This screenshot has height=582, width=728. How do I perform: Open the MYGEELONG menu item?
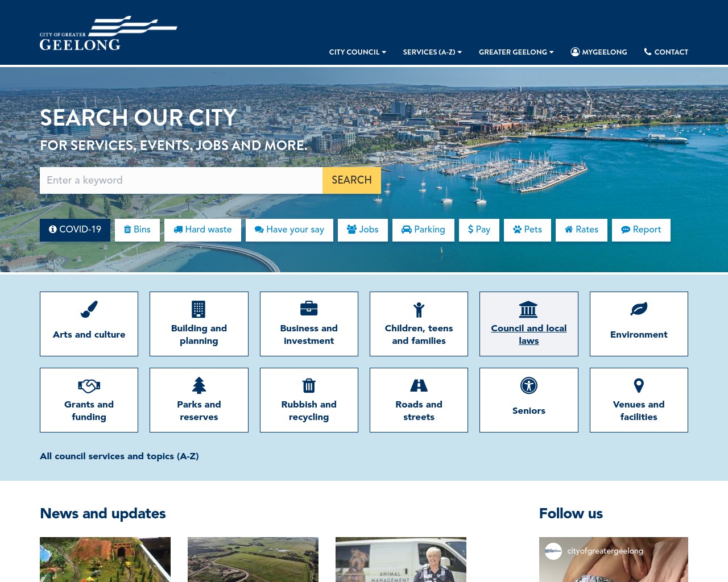pos(599,52)
